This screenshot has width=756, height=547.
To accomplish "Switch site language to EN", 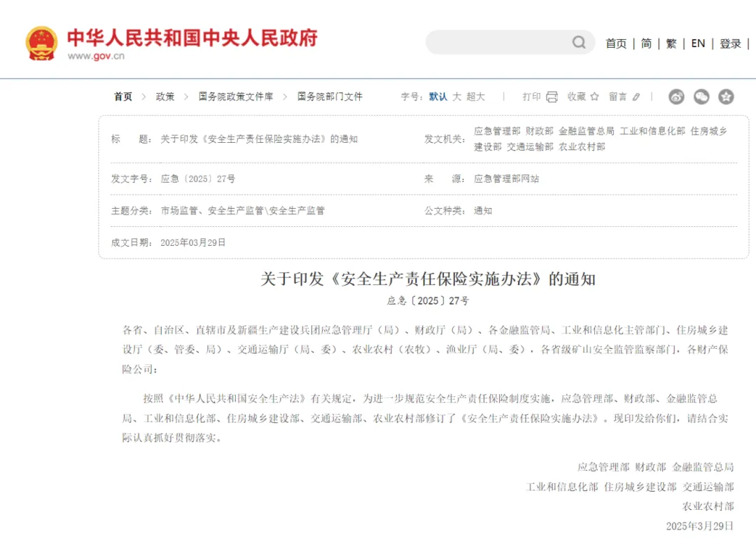I will click(x=698, y=43).
